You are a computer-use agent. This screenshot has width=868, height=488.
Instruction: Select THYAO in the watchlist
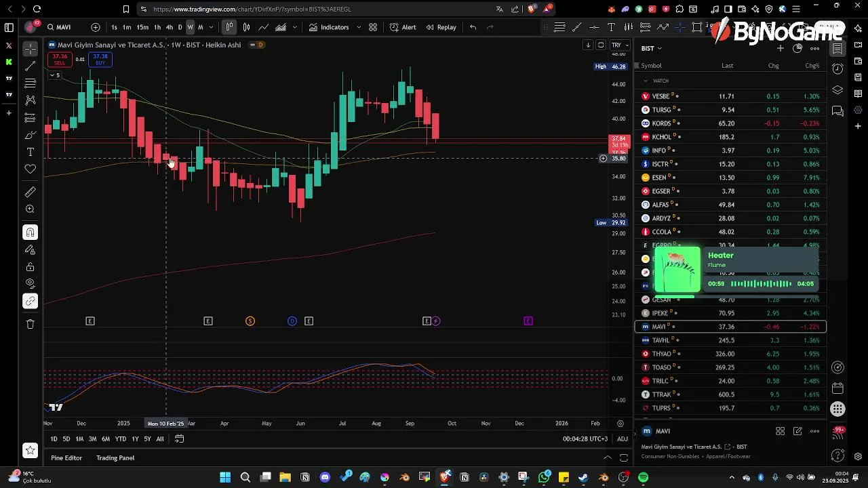[x=730, y=354]
